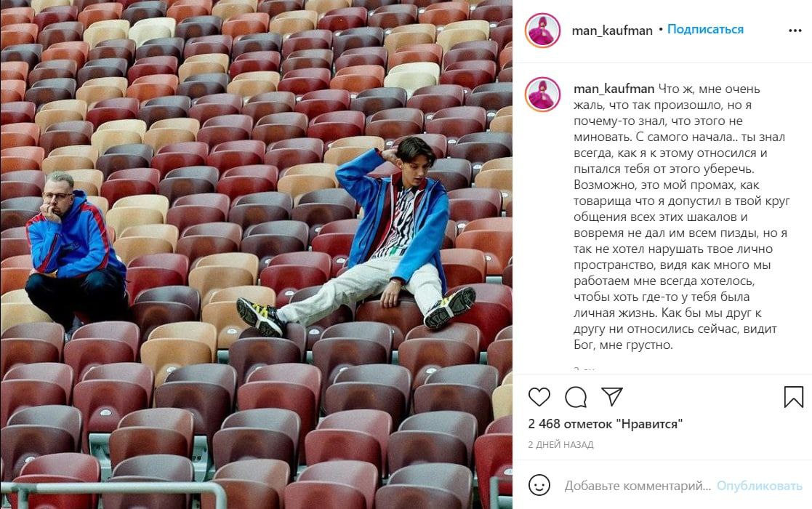812x509 pixels.
Task: Open man_kaufman avatar beside the caption
Action: click(x=543, y=95)
